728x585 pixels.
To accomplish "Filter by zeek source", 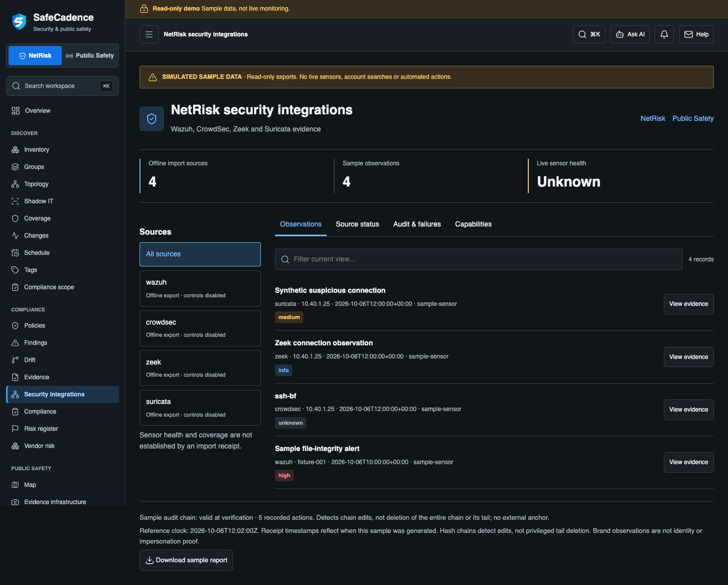I will [200, 368].
